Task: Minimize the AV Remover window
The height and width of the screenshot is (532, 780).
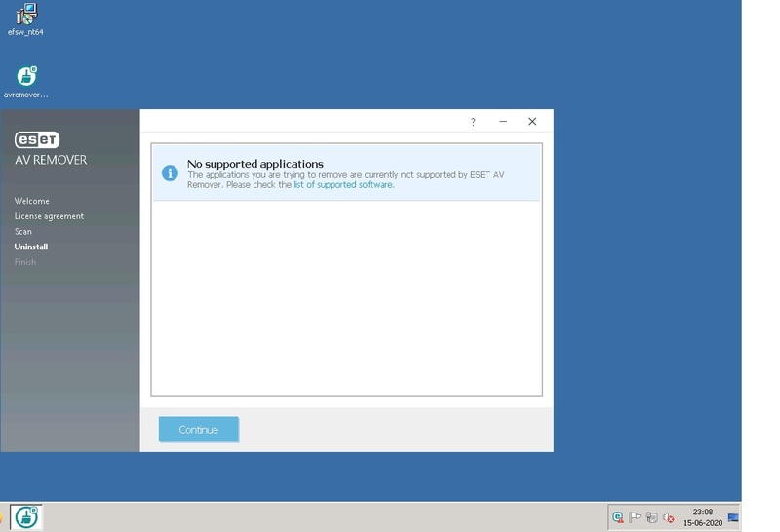Action: click(x=503, y=122)
